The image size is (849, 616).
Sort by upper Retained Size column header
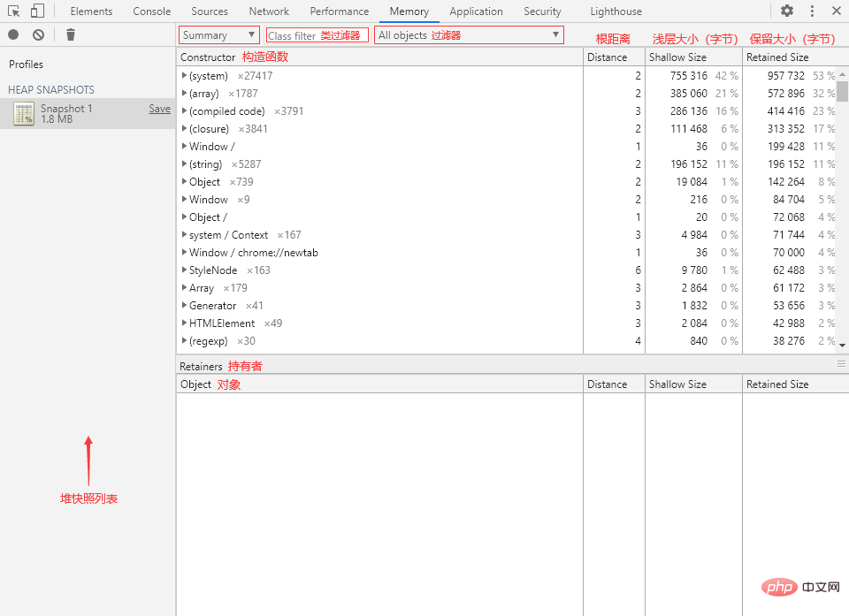tap(795, 57)
